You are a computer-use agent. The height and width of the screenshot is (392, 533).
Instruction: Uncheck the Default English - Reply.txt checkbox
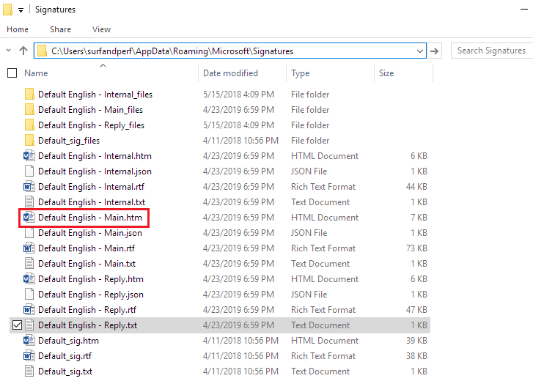click(17, 325)
